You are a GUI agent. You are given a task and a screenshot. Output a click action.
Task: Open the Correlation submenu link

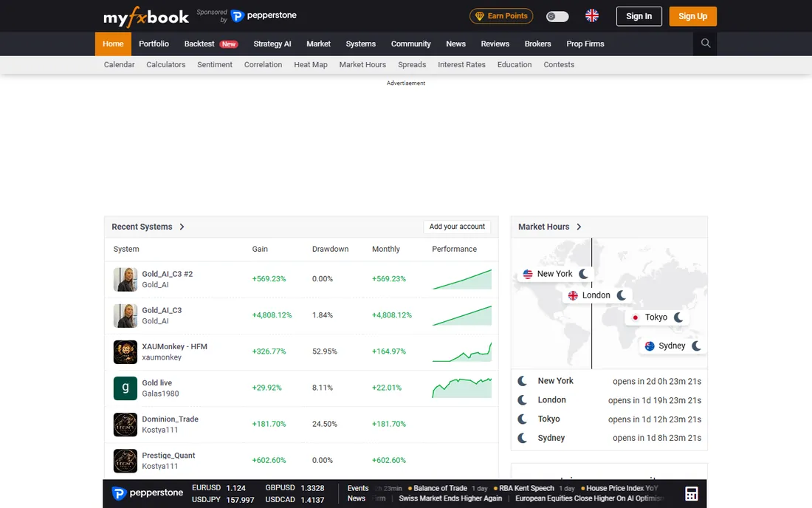pyautogui.click(x=263, y=65)
